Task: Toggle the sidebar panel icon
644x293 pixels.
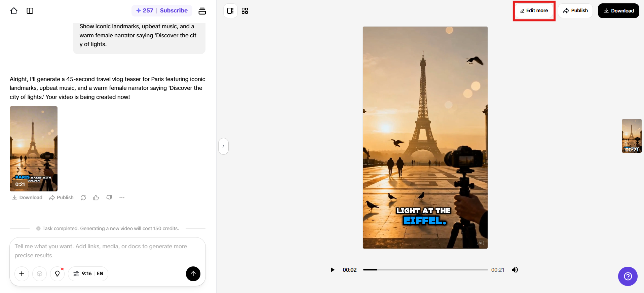Action: tap(30, 11)
